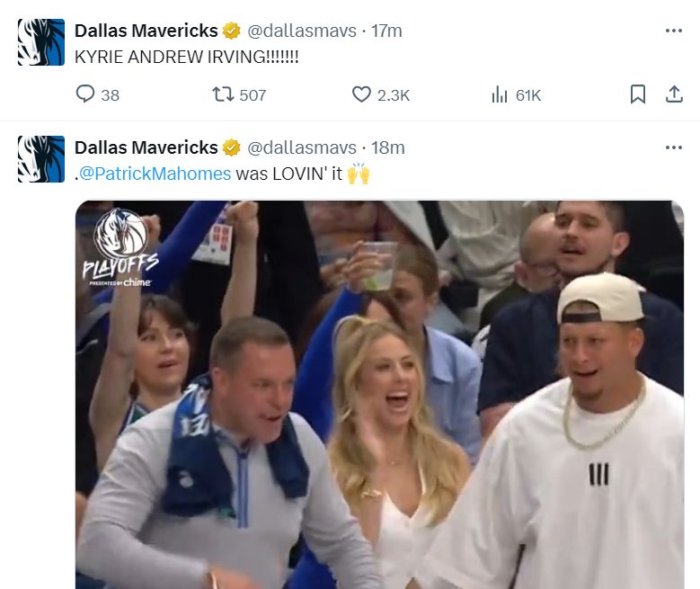This screenshot has height=589, width=700.
Task: Click the Mavericks avatar on the 18m tweet
Action: tap(41, 159)
